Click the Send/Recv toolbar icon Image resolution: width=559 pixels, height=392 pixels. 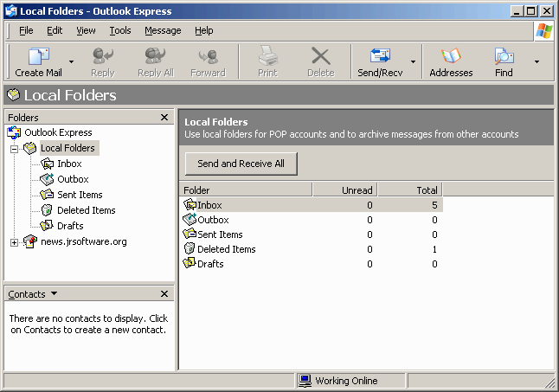(x=380, y=56)
